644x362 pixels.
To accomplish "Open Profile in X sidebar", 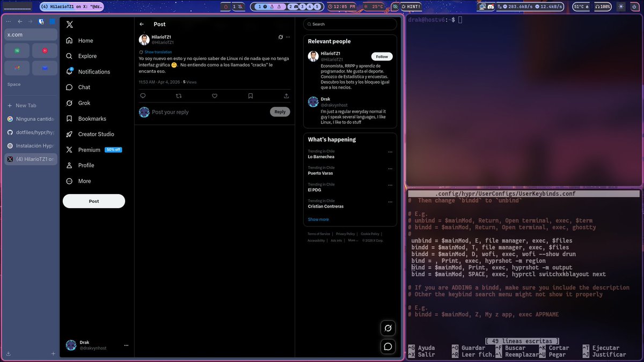I will [79, 165].
